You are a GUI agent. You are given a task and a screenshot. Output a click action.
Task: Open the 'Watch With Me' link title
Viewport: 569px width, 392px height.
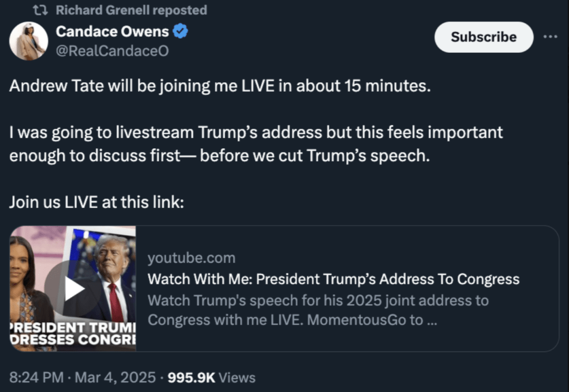(x=333, y=279)
